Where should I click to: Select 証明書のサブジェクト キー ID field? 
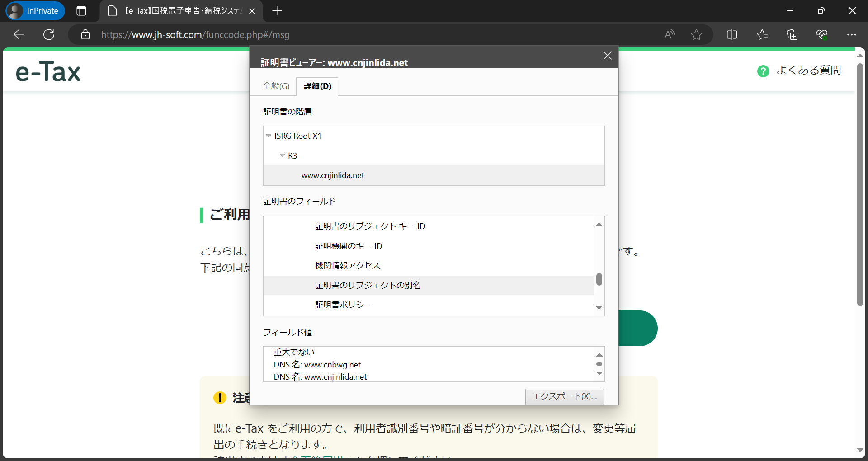pos(429,226)
